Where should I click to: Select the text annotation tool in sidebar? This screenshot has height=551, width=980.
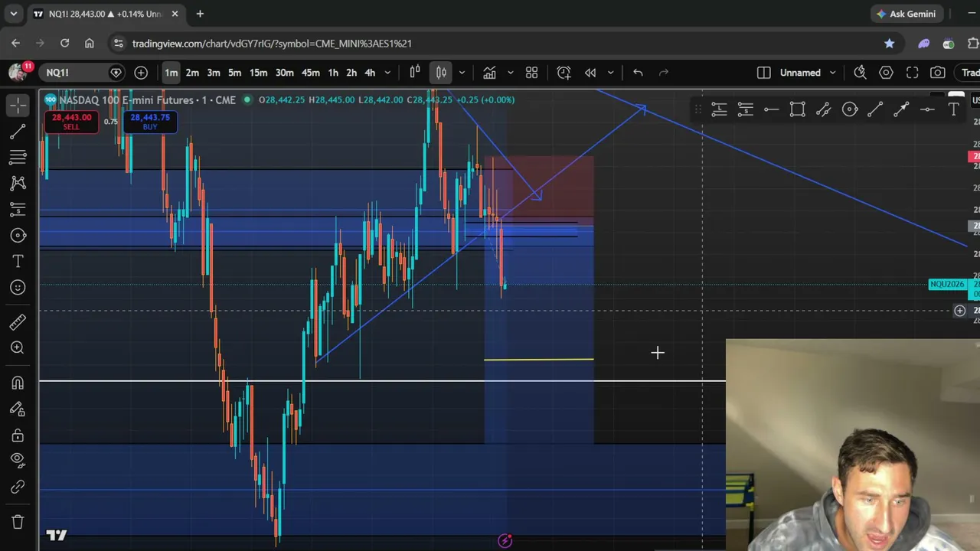(18, 262)
